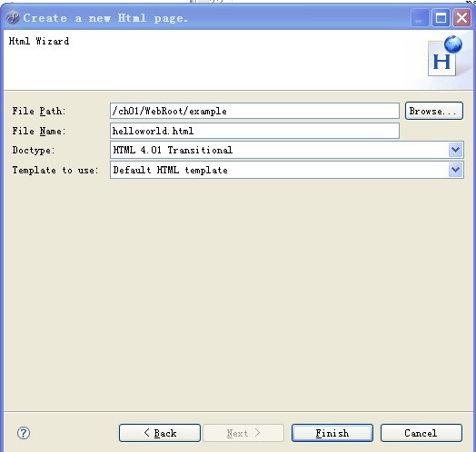Click the Html Wizard heading text
This screenshot has width=476, height=452.
(39, 41)
